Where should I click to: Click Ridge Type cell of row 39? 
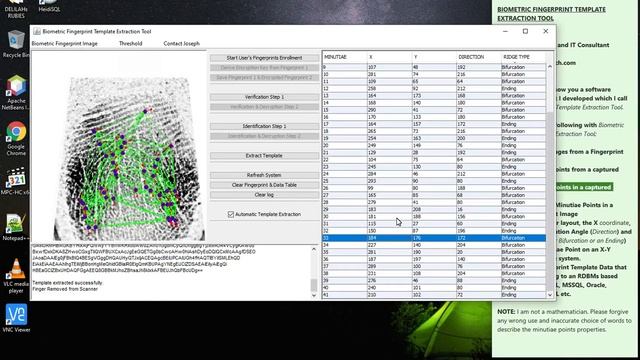(523, 280)
